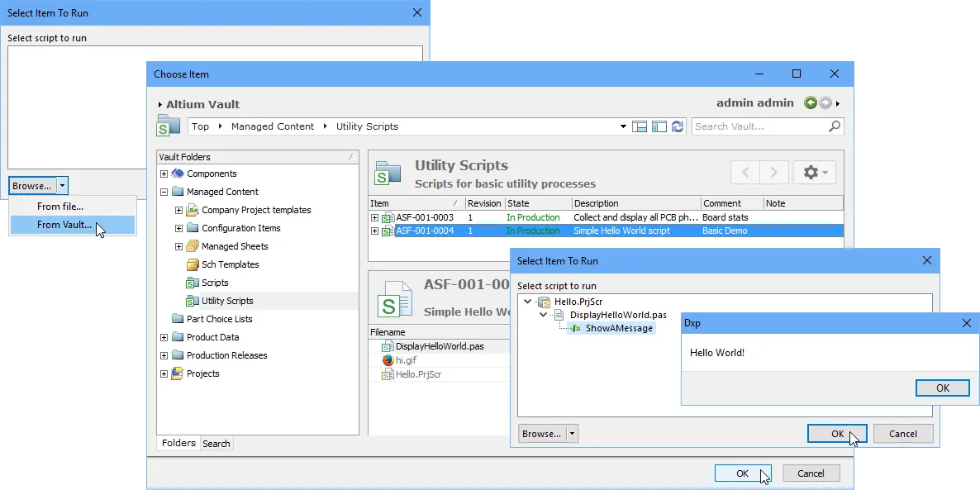Click OK in the Dxp Hello World dialog
Viewport: 980px width, 490px height.
(x=943, y=388)
